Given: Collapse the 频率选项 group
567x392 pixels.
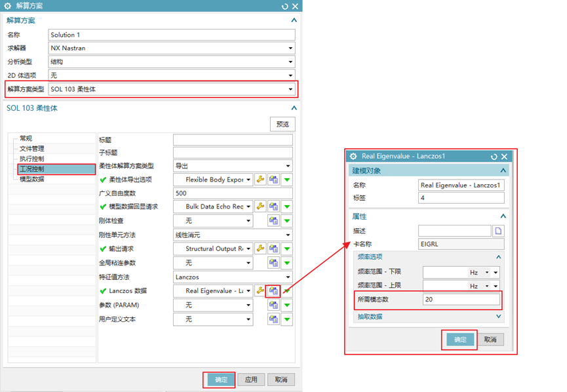Looking at the screenshot, I should pyautogui.click(x=499, y=257).
